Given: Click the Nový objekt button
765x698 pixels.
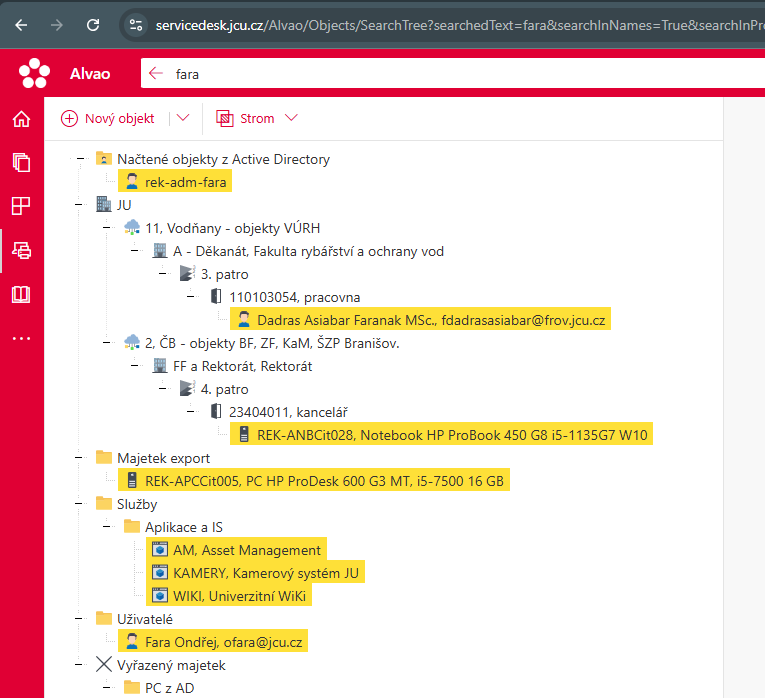Looking at the screenshot, I should (x=108, y=118).
